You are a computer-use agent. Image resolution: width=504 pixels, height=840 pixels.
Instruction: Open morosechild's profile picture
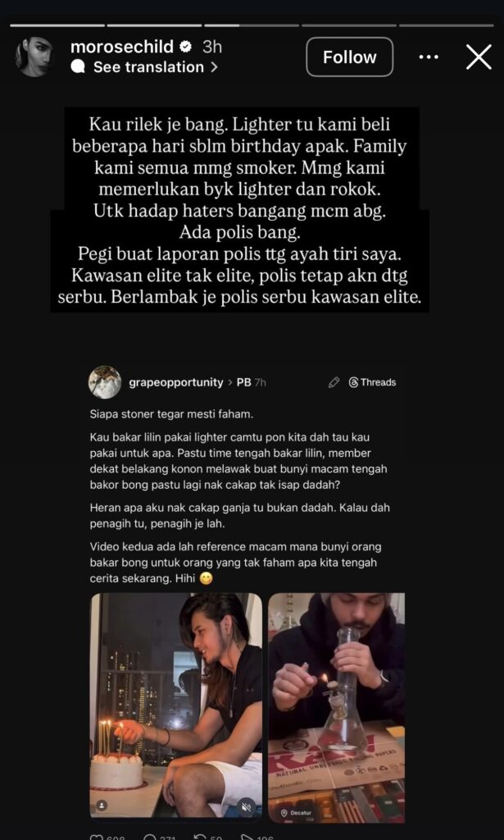pyautogui.click(x=34, y=57)
